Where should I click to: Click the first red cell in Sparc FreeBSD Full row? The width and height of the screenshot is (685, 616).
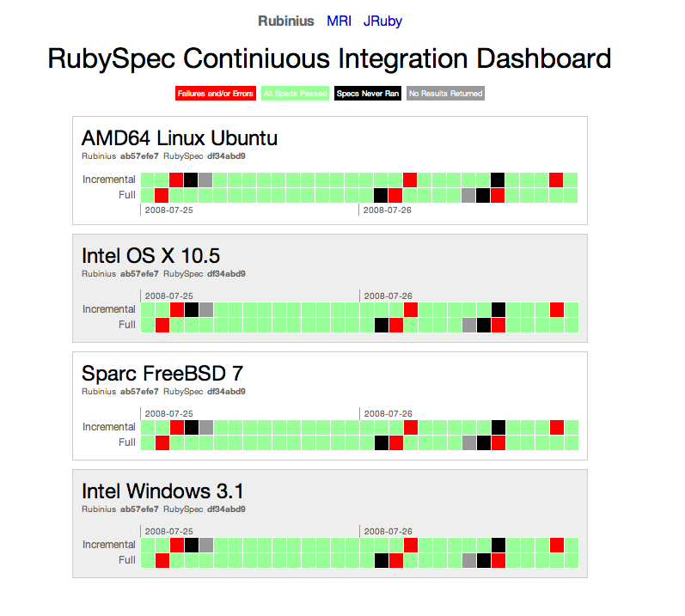162,443
